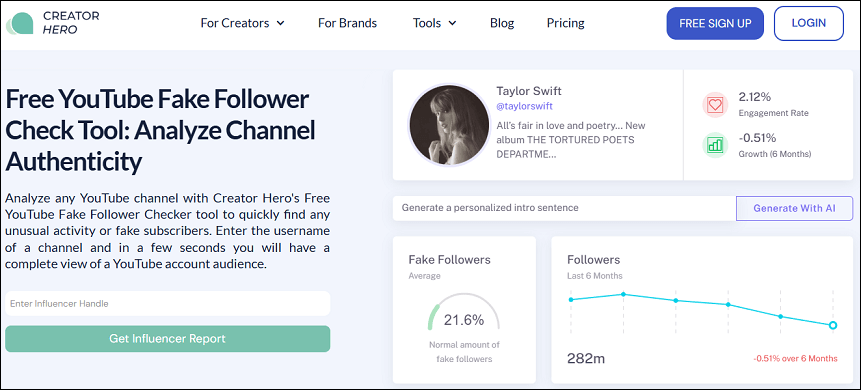This screenshot has width=861, height=390.
Task: Click the Get Influencer Report button
Action: pyautogui.click(x=167, y=339)
